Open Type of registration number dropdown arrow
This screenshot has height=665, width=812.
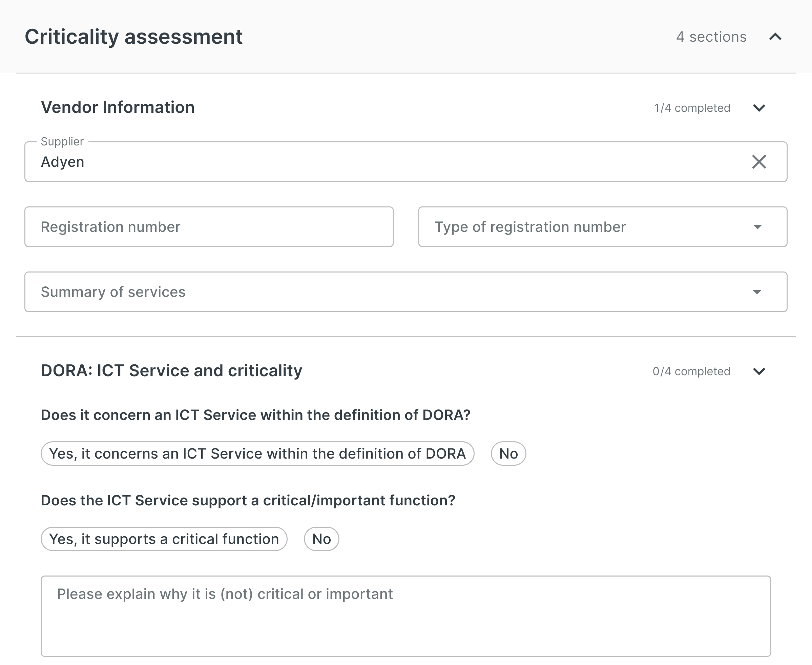coord(757,227)
